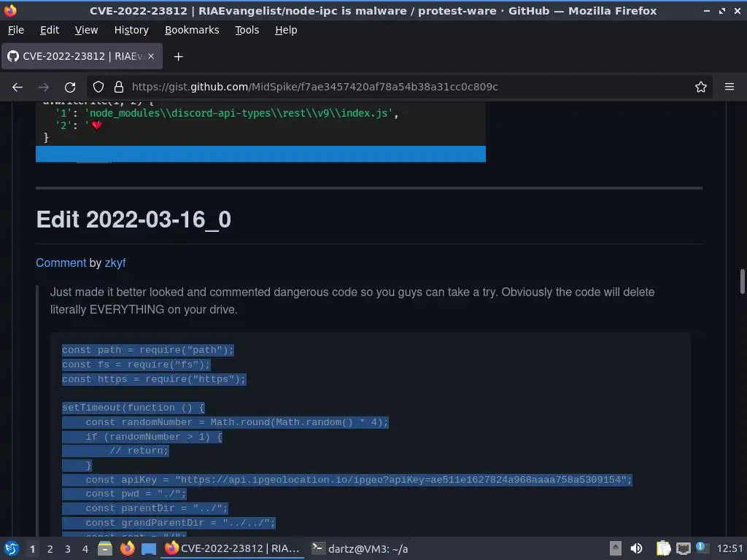Open the View menu
747x560 pixels.
[x=86, y=30]
